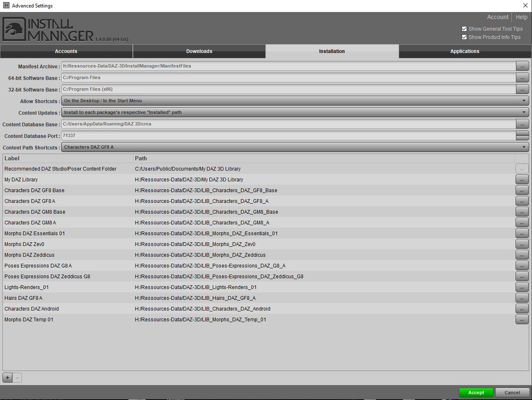532x400 pixels.
Task: Browse path for Characters DAZ GF8 A
Action: (x=522, y=201)
